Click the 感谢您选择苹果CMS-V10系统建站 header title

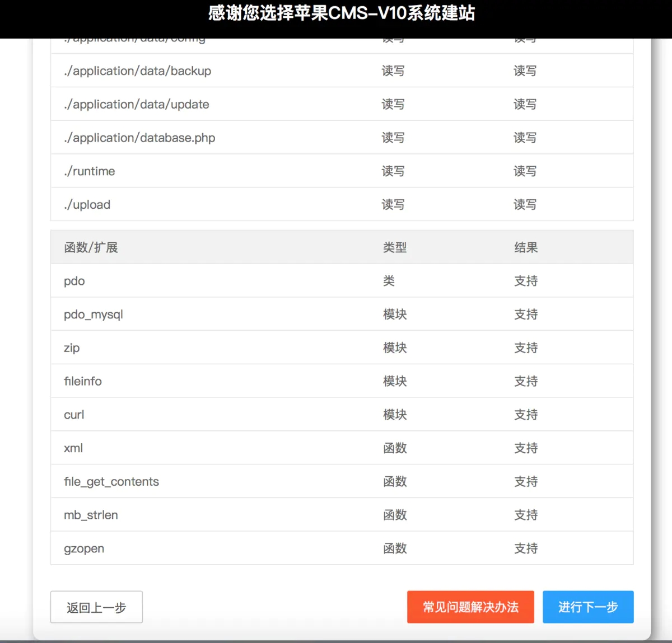pyautogui.click(x=342, y=13)
